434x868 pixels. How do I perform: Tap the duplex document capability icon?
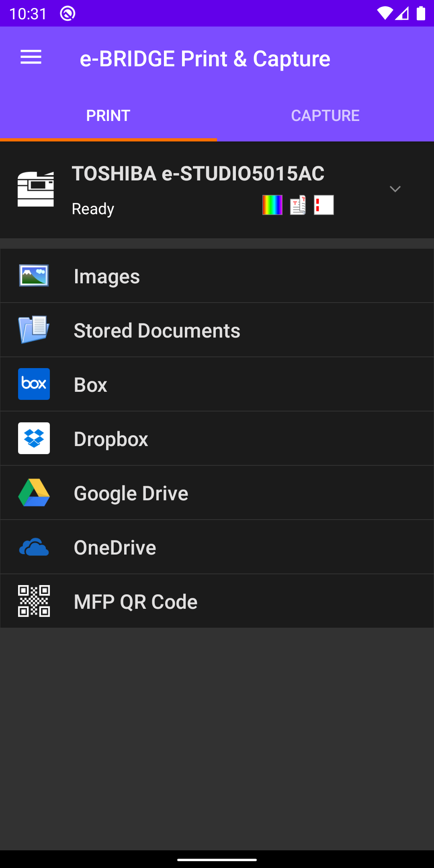coord(298,205)
